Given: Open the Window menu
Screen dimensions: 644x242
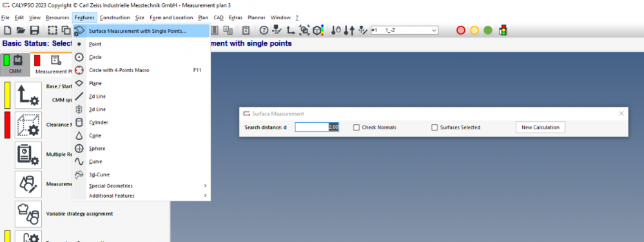Looking at the screenshot, I should [x=280, y=17].
